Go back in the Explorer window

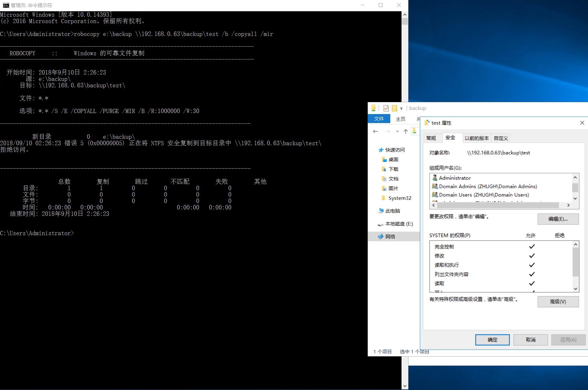click(x=375, y=131)
